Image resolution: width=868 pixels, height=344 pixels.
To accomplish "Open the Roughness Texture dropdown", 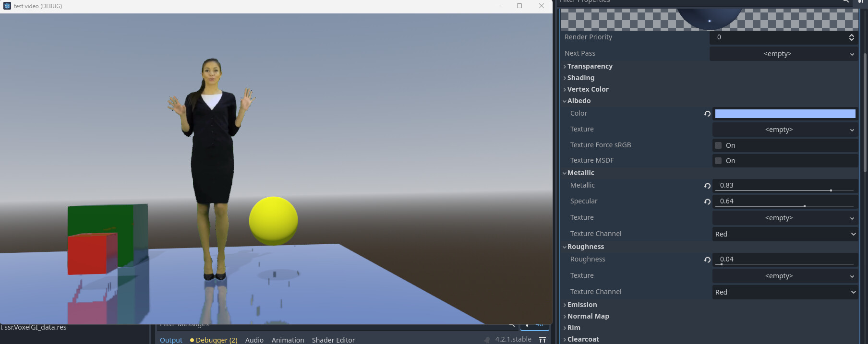I will pos(785,276).
